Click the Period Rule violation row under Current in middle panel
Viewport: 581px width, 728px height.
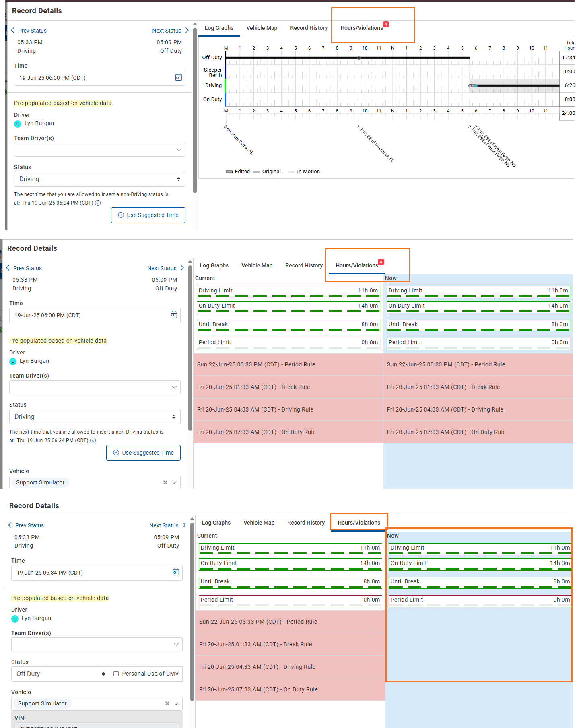coord(288,364)
